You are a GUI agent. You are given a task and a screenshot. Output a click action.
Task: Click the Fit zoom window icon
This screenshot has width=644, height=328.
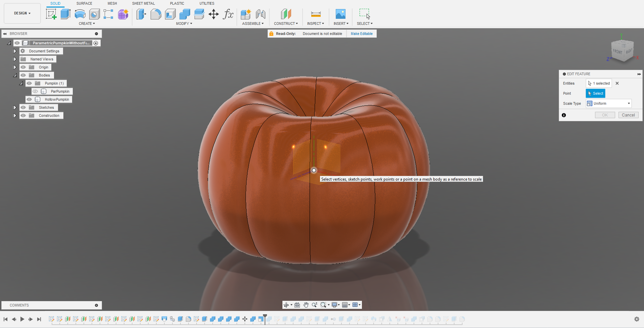pyautogui.click(x=323, y=305)
